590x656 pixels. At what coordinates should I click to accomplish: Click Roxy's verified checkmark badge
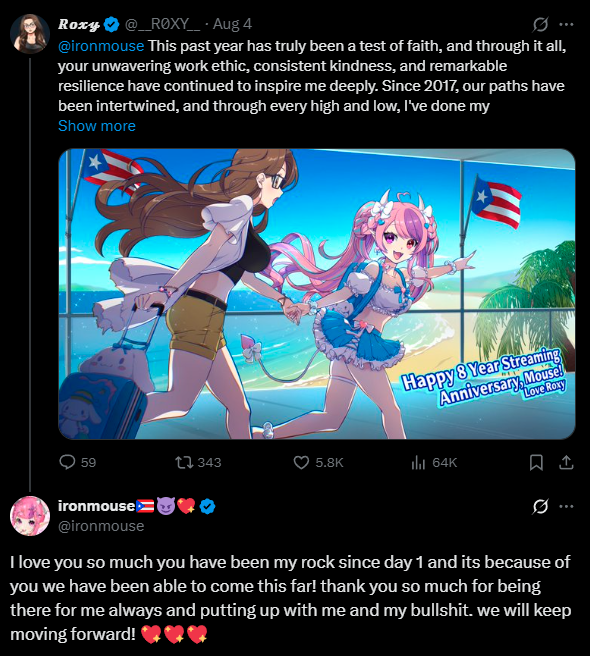pos(111,24)
